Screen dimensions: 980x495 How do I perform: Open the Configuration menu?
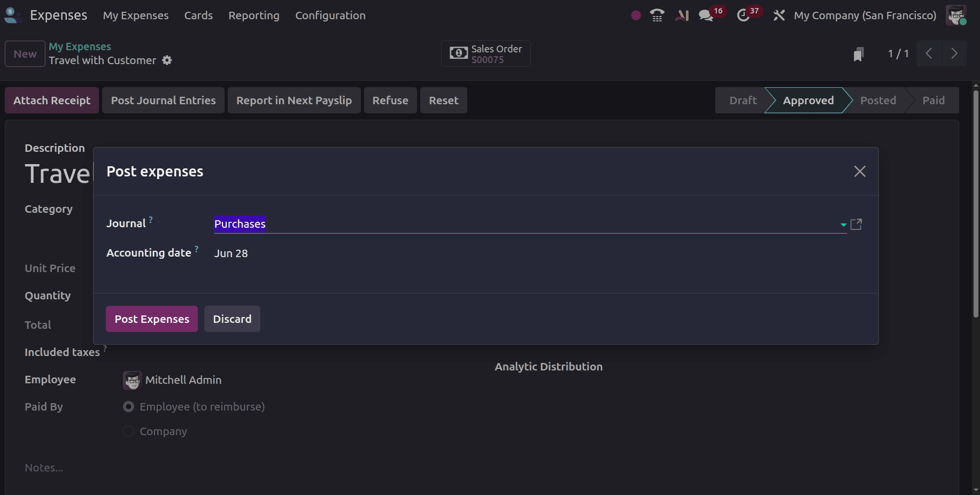[x=330, y=16]
